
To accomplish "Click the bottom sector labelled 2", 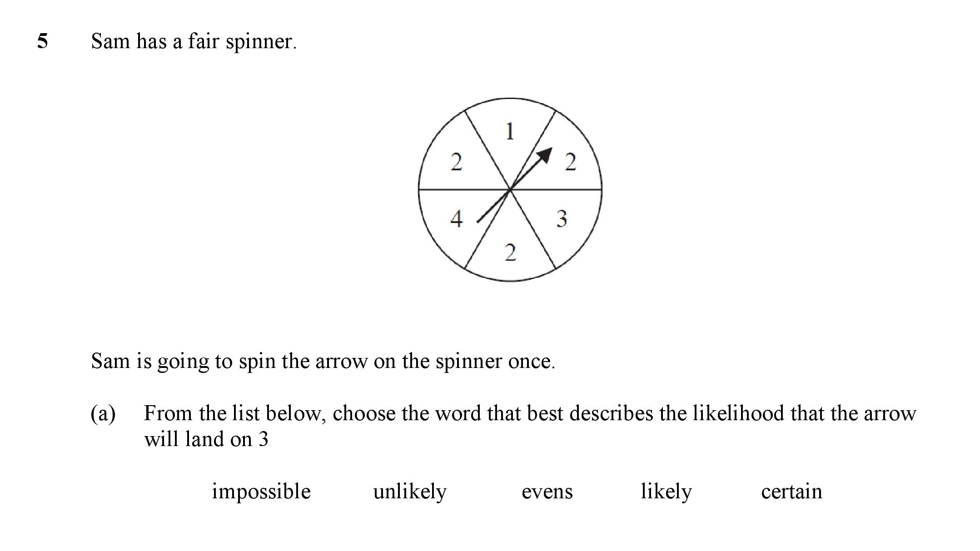I will (510, 253).
